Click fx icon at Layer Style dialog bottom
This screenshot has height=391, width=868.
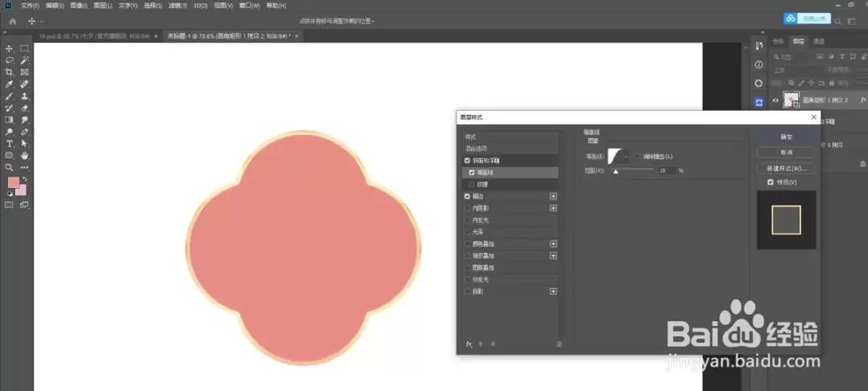click(469, 344)
